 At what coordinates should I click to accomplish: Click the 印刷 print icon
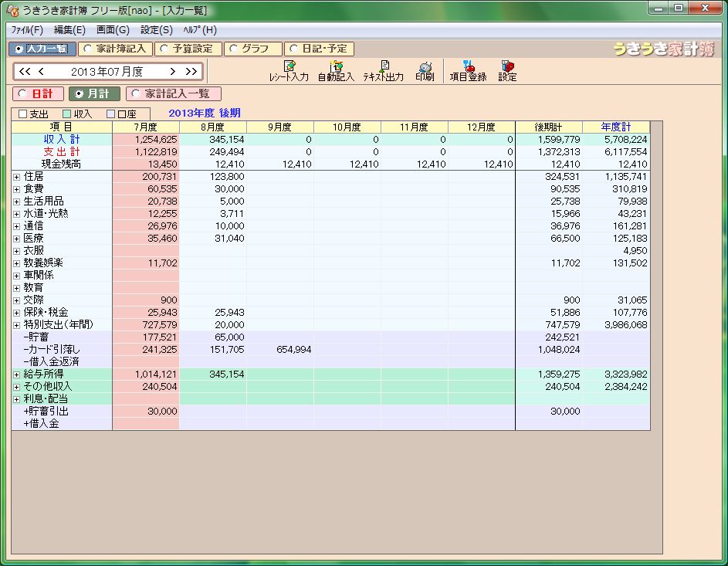coord(425,71)
